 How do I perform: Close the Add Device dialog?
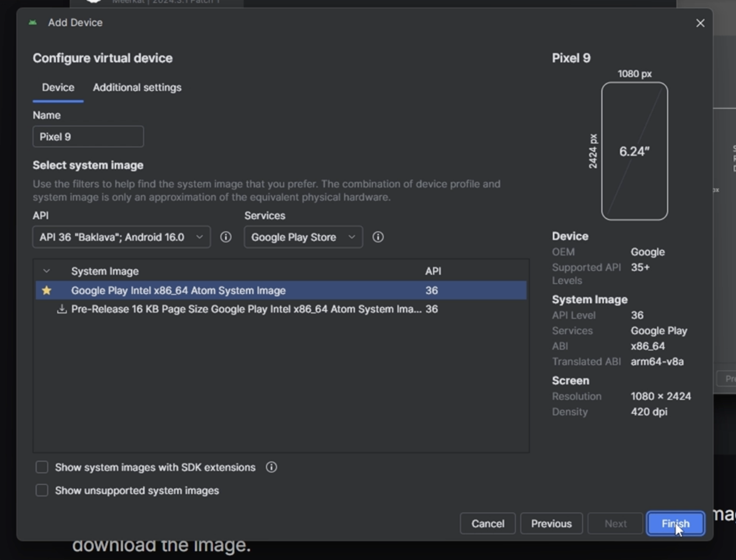700,23
